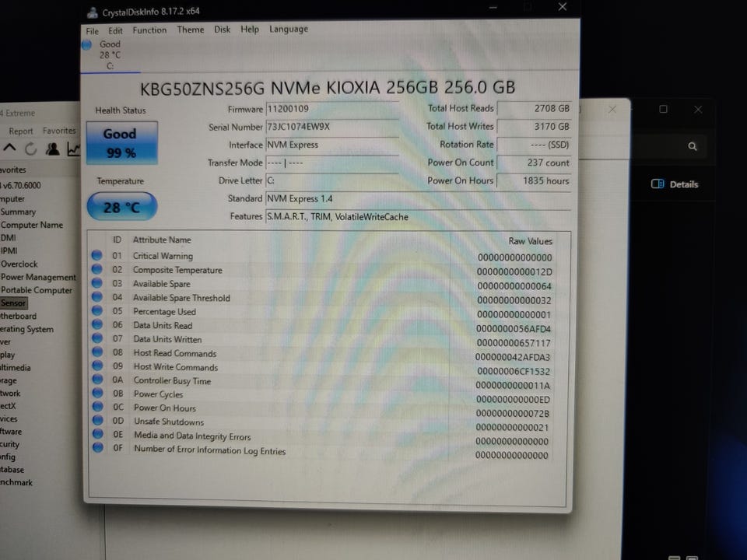Select the Power On Hours attribute row
The height and width of the screenshot is (560, 747).
(322, 410)
